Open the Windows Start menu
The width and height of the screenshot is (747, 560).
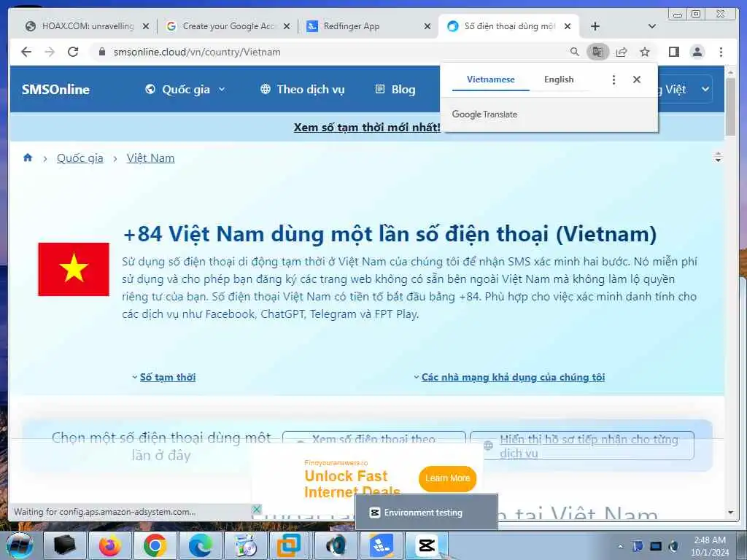(x=20, y=545)
